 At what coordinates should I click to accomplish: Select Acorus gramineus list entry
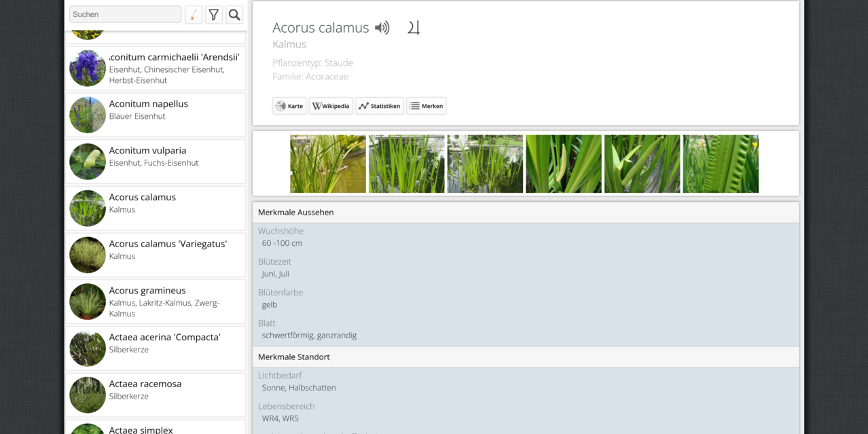(156, 302)
